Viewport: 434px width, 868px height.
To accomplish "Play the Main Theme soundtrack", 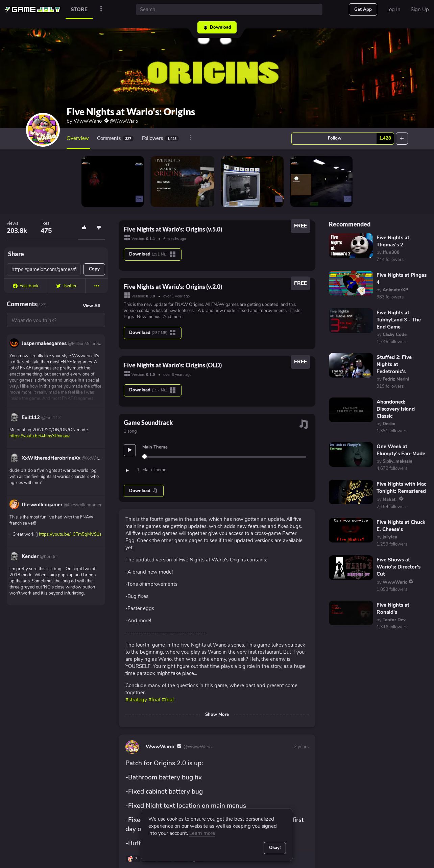I will [x=130, y=450].
